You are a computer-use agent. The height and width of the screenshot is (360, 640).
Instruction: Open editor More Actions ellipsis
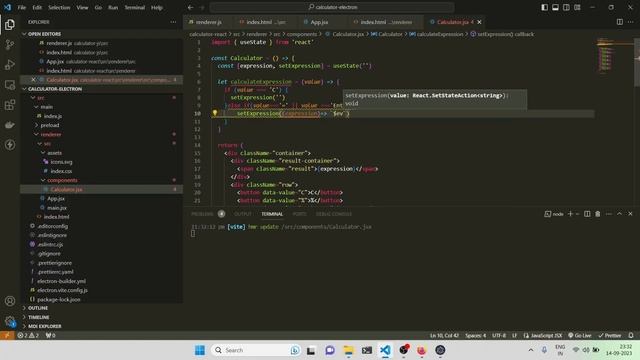(631, 22)
